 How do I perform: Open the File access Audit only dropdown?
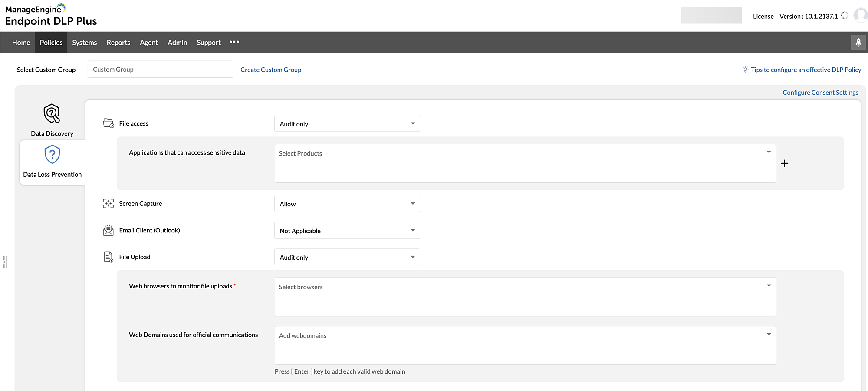pos(346,123)
